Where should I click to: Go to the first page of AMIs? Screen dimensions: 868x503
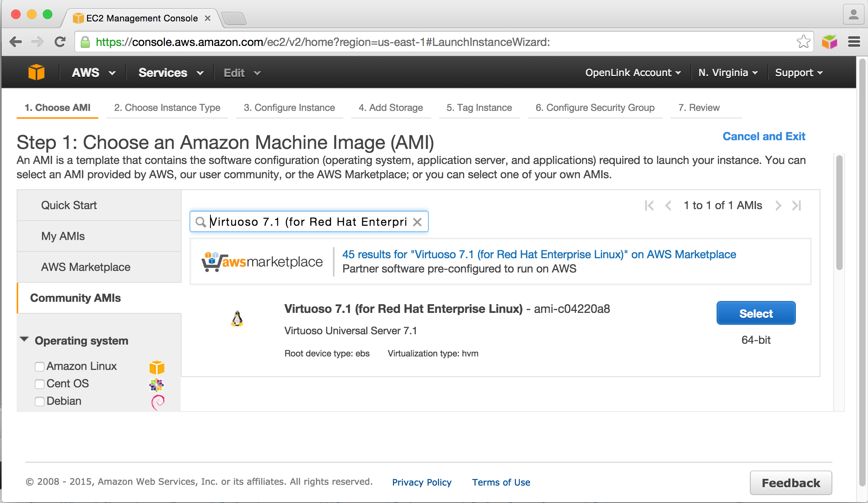point(649,206)
